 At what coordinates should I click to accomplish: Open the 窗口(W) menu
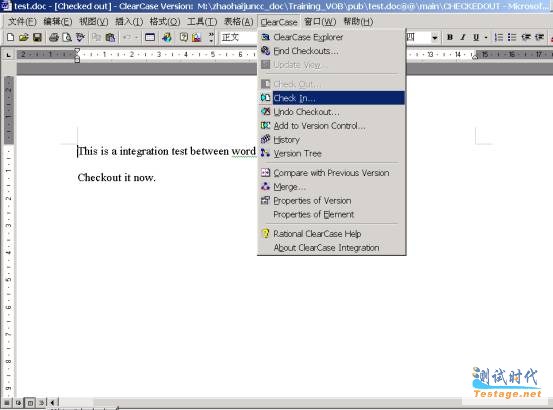point(320,22)
